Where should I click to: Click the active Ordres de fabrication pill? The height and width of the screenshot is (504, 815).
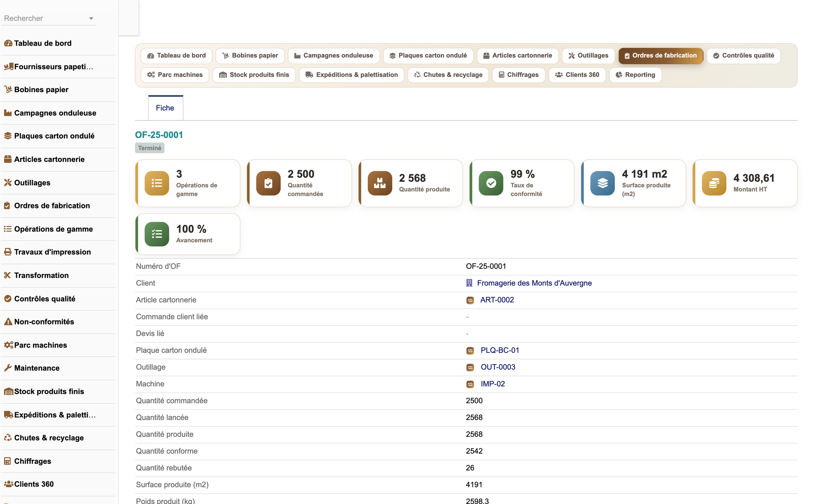[660, 56]
